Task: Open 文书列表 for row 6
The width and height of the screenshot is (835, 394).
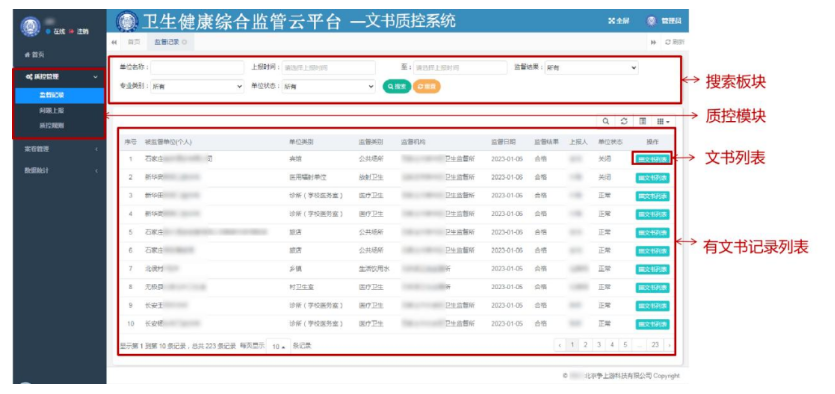Action: 652,251
